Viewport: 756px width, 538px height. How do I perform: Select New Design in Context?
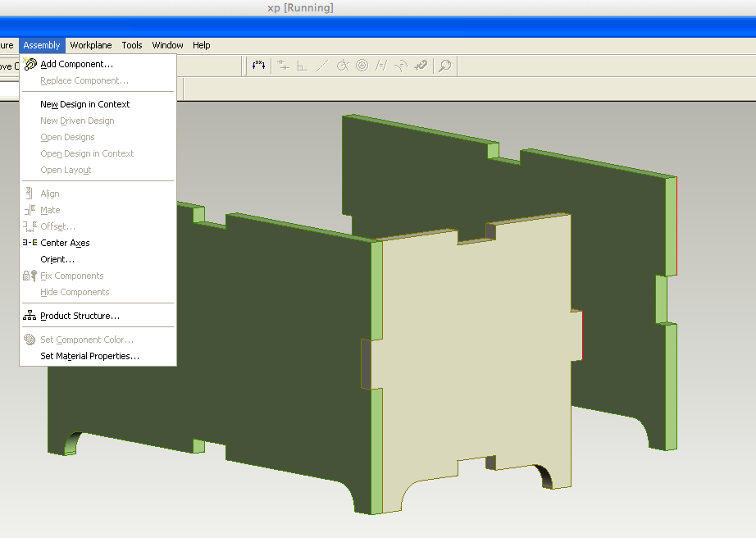pyautogui.click(x=84, y=104)
